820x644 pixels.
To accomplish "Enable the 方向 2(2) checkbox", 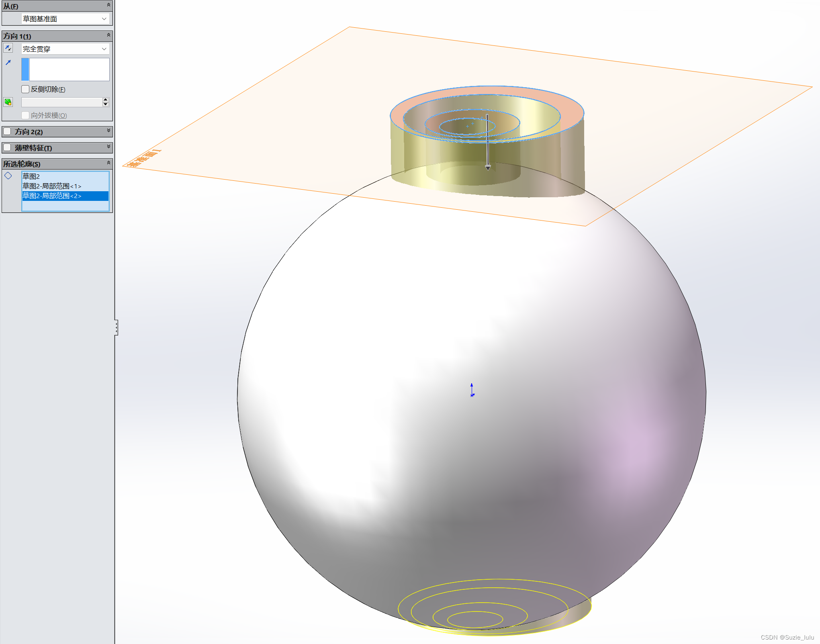I will click(x=7, y=131).
